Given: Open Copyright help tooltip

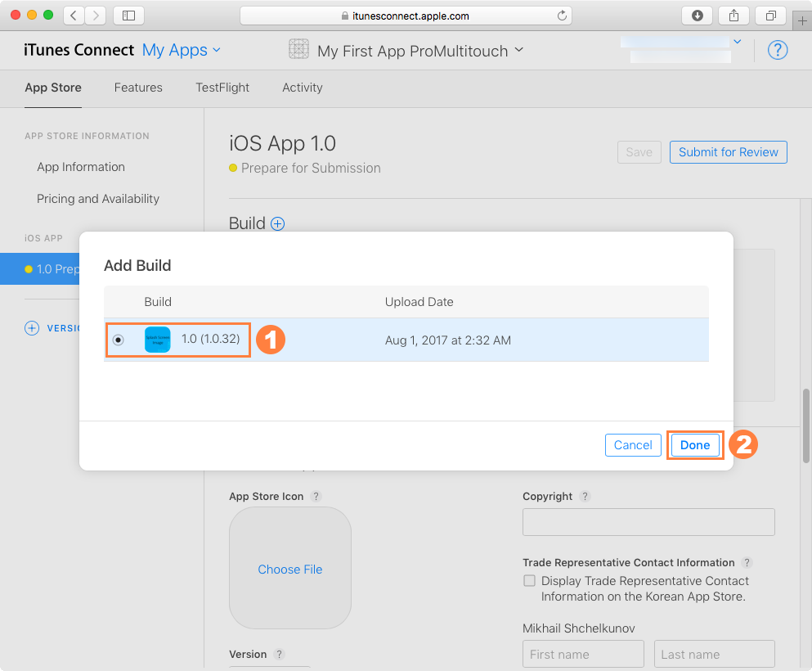Looking at the screenshot, I should point(585,497).
